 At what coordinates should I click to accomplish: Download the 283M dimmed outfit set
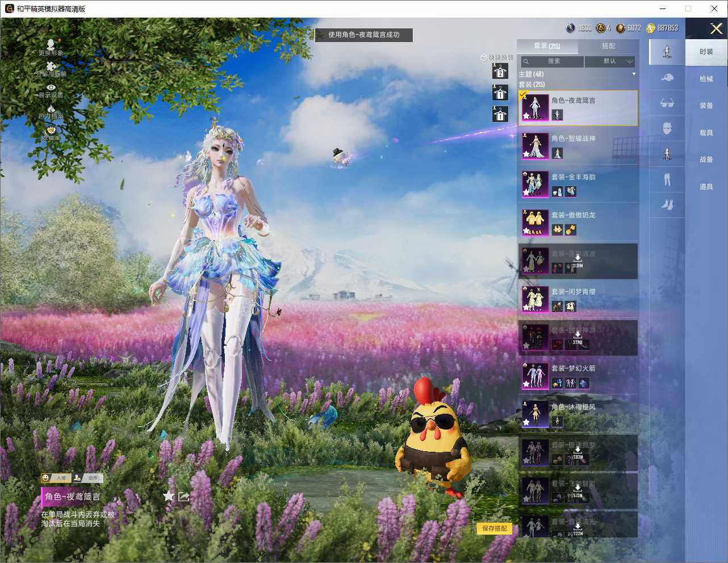(x=578, y=453)
